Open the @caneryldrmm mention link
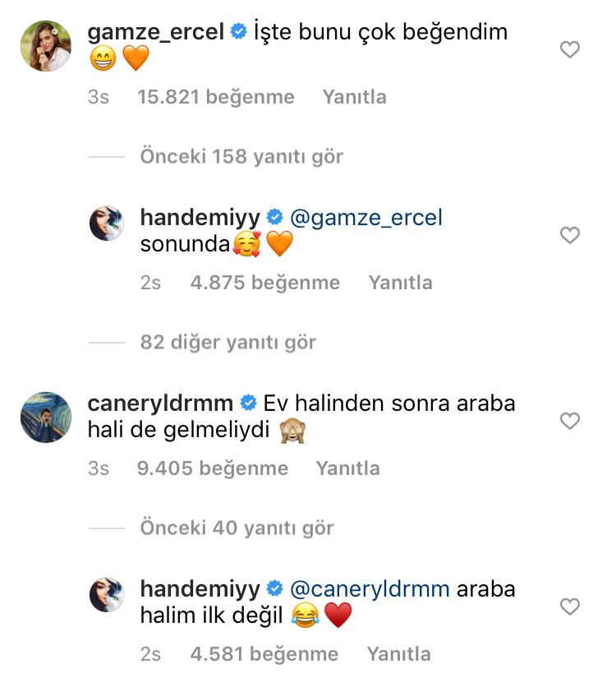The width and height of the screenshot is (616, 673). [370, 589]
